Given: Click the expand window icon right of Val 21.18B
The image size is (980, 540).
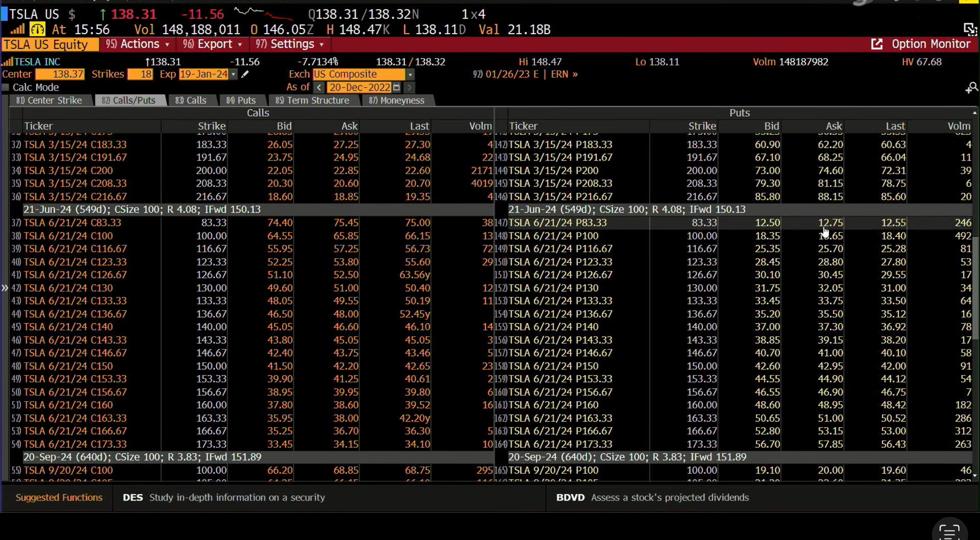Looking at the screenshot, I should point(970,29).
